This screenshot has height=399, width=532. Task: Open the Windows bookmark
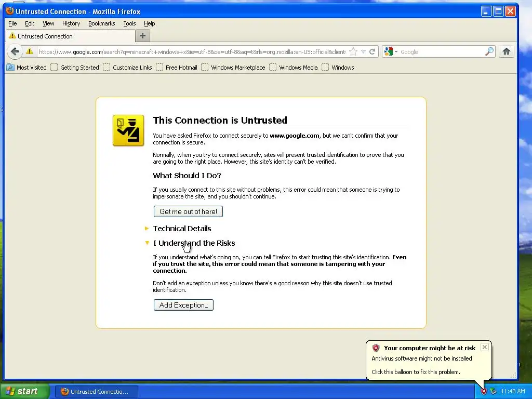point(338,68)
